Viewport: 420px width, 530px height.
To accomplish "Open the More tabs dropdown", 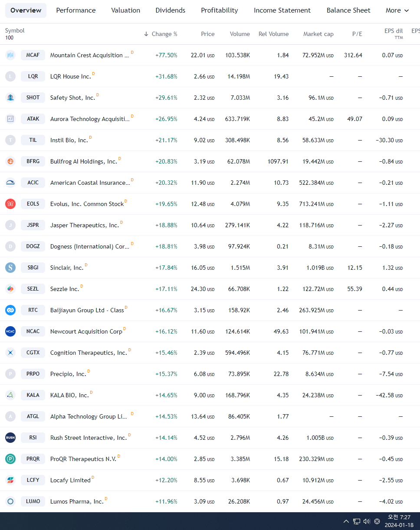I will point(397,10).
